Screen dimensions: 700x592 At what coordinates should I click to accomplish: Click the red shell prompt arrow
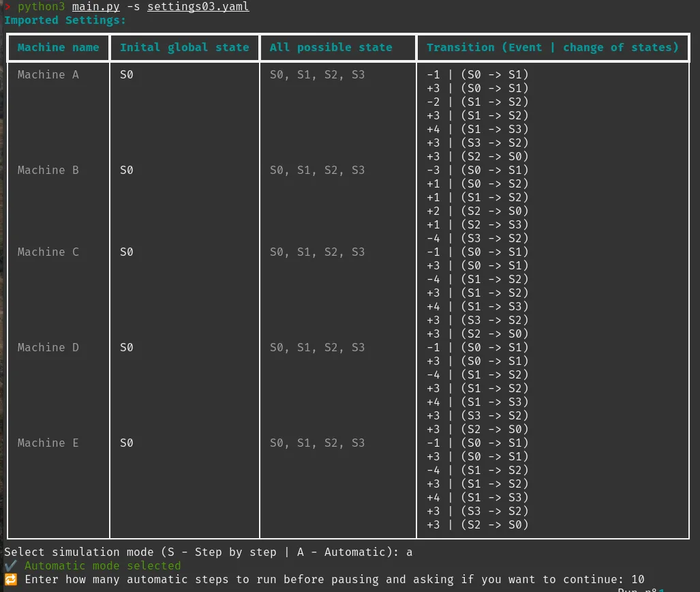pos(7,7)
